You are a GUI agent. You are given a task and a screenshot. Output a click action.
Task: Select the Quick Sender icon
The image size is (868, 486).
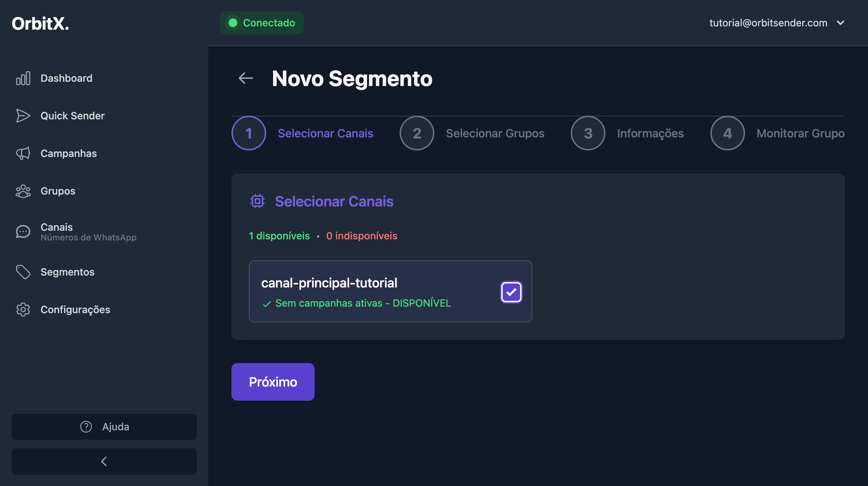tap(23, 116)
